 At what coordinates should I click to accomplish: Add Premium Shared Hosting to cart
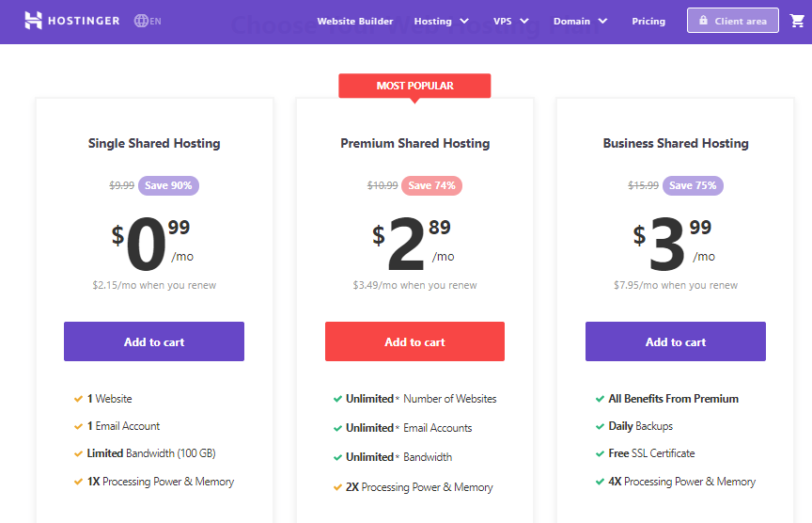(414, 341)
